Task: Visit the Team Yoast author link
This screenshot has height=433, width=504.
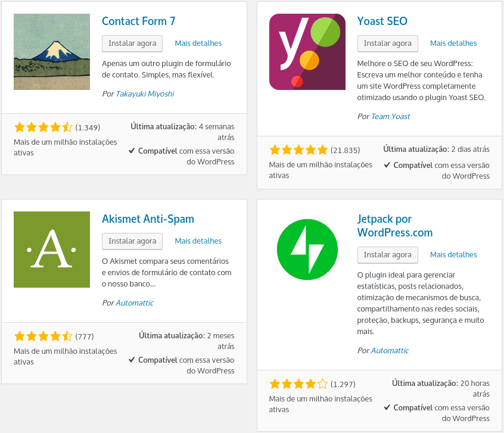Action: (390, 117)
